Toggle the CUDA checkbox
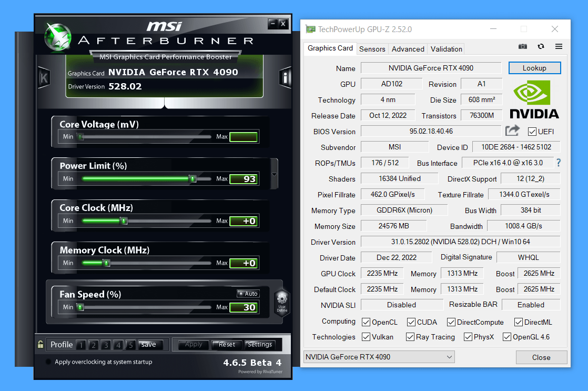 point(411,322)
